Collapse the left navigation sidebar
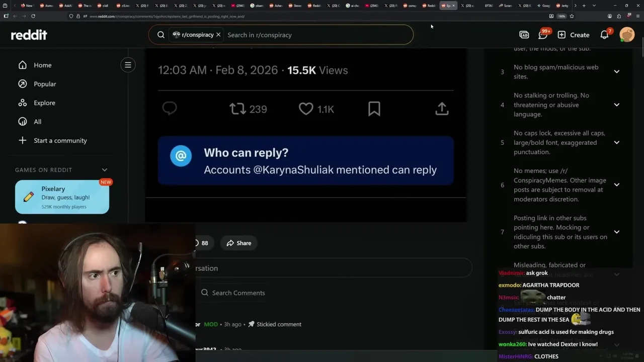 tap(128, 65)
